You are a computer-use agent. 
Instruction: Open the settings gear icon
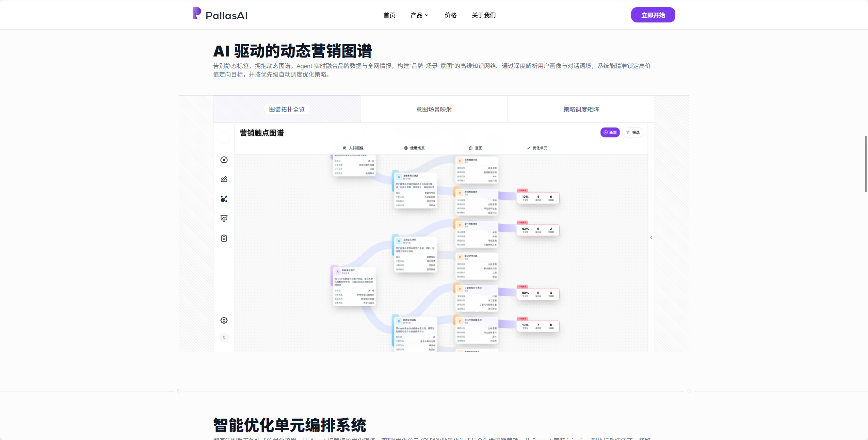224,320
